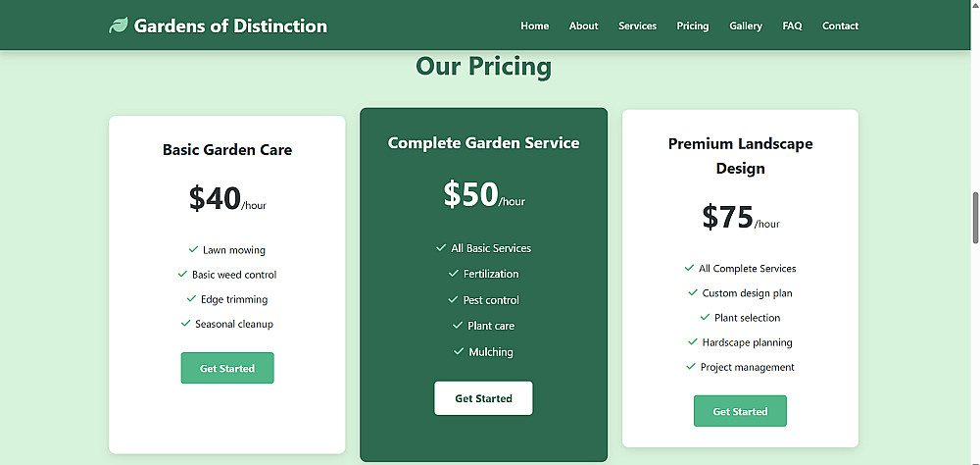
Task: Click the checkmark next to Seasonal cleanup
Action: (185, 323)
